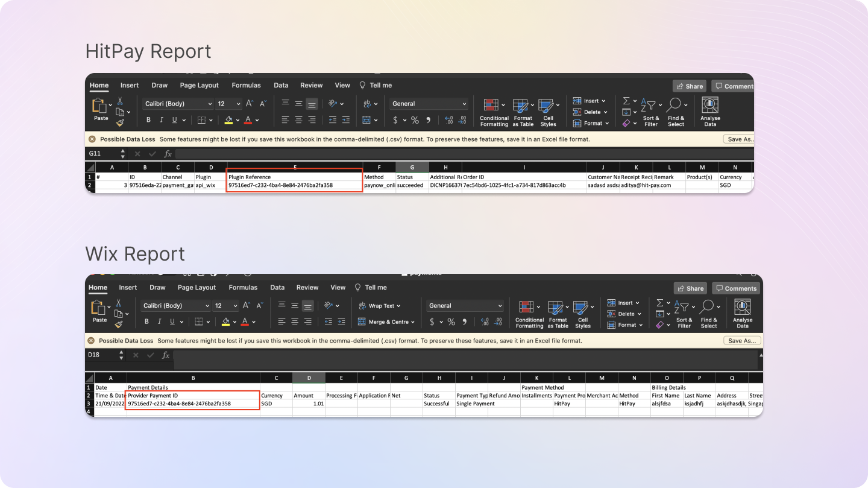Toggle Bold in HitPay Report ribbon
This screenshot has height=488, width=868.
click(x=148, y=120)
